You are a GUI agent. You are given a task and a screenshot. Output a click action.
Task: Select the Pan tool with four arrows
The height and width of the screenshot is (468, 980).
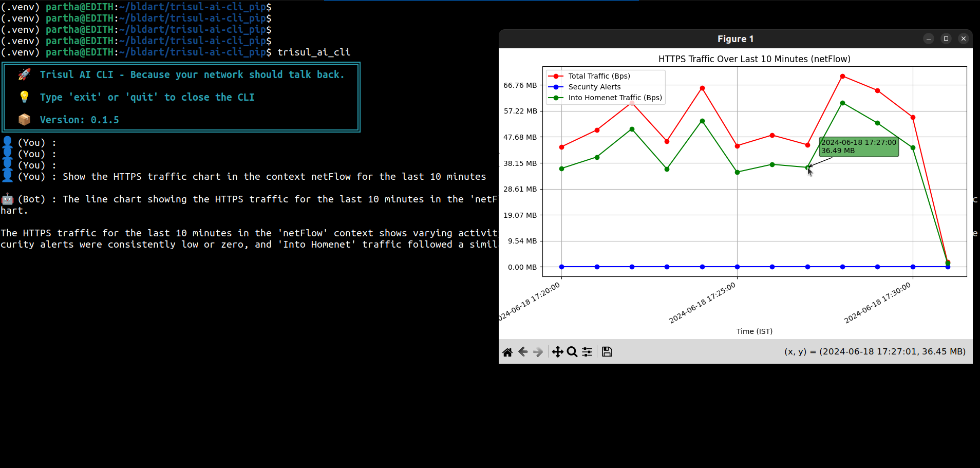(557, 352)
